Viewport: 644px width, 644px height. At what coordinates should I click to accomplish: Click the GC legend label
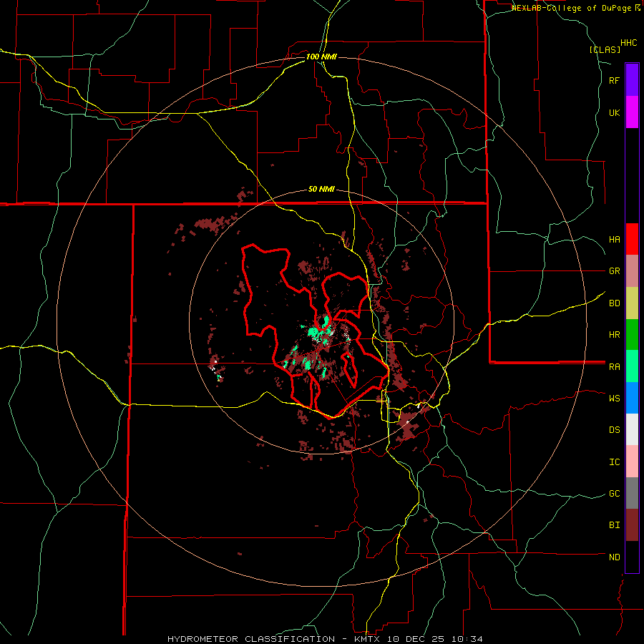pos(614,493)
